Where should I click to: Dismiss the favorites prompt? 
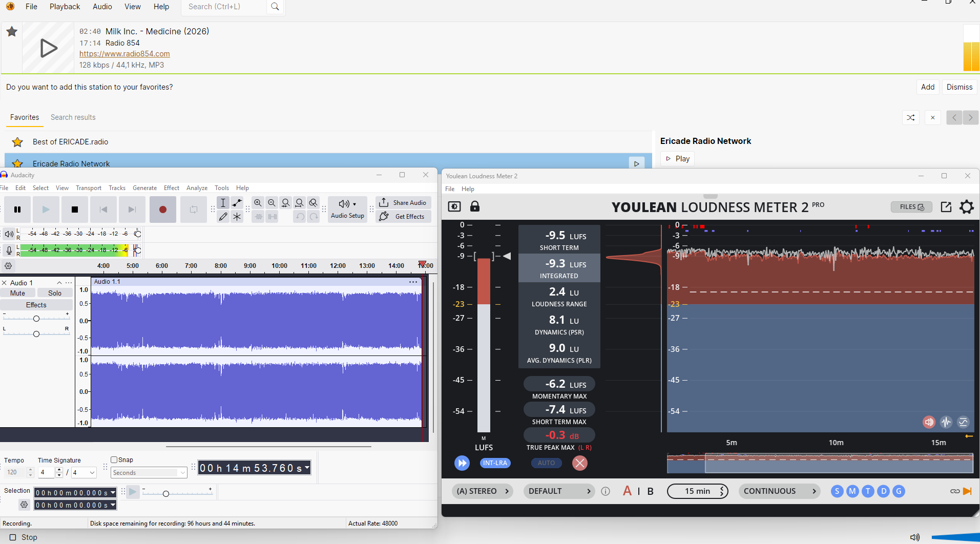(960, 87)
